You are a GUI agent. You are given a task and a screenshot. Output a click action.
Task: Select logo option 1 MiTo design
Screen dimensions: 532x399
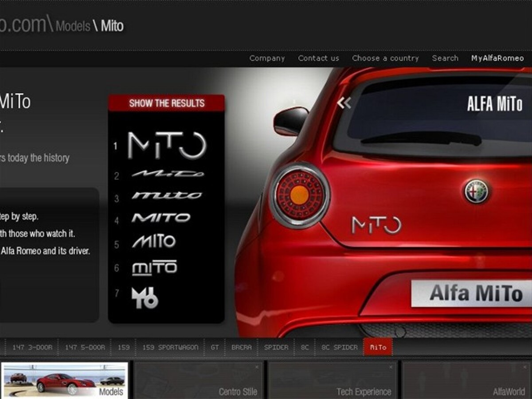[x=167, y=145]
